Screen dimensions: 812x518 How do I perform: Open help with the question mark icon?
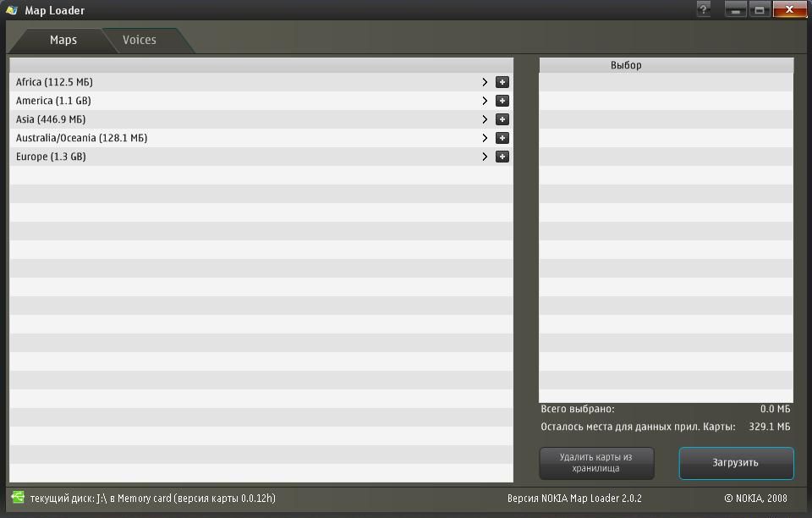pyautogui.click(x=703, y=9)
